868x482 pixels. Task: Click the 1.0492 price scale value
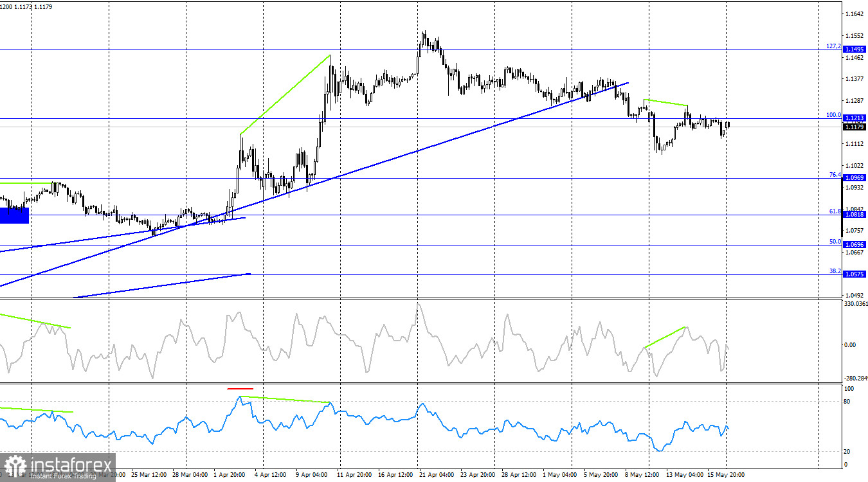pyautogui.click(x=855, y=296)
